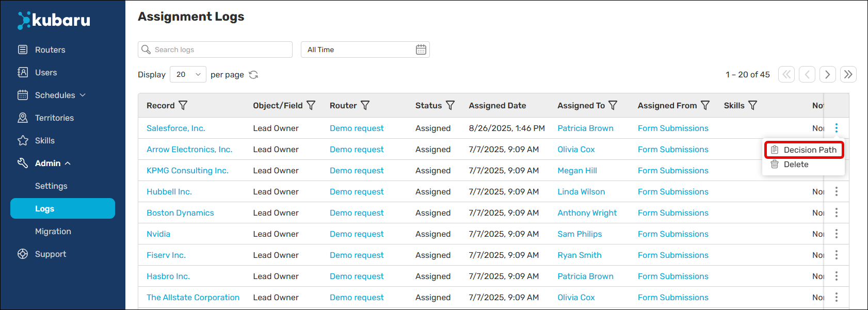Open the per page display dropdown
This screenshot has height=310, width=868.
(x=188, y=74)
